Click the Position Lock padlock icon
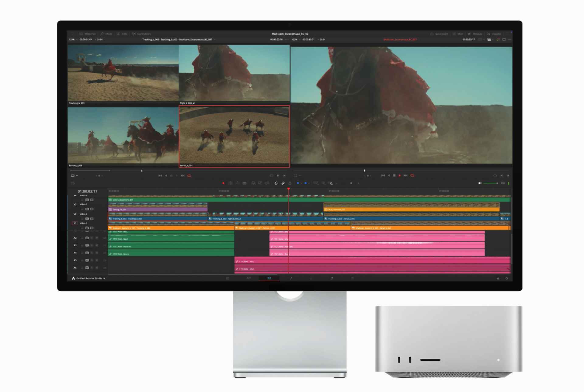584x392 pixels. tap(290, 183)
